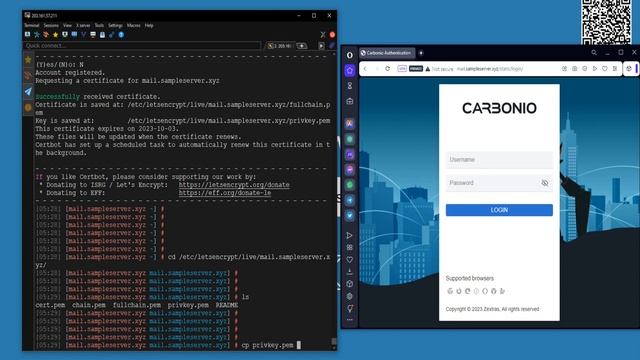Focus the Quick connect field
Image resolution: width=640 pixels, height=360 pixels.
coord(142,46)
